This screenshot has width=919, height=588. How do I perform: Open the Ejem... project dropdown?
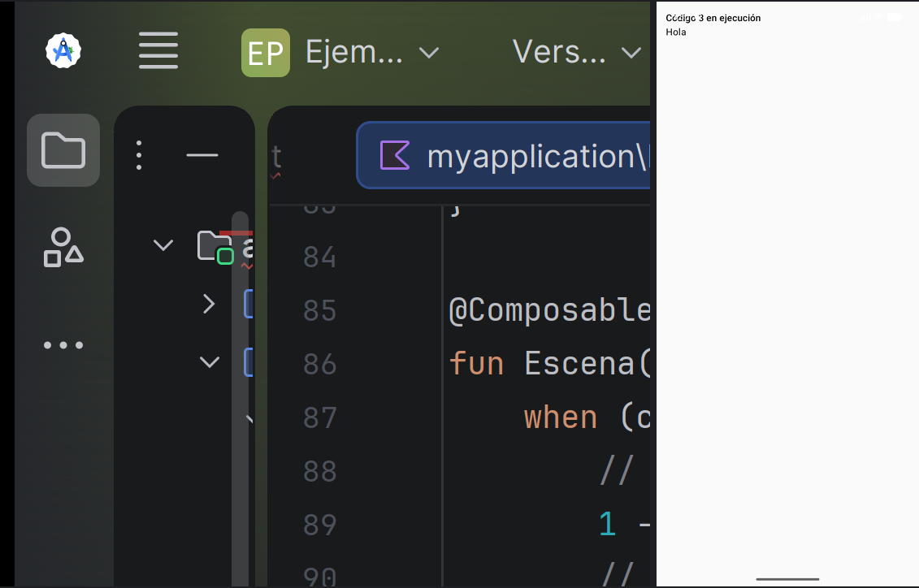coord(372,53)
